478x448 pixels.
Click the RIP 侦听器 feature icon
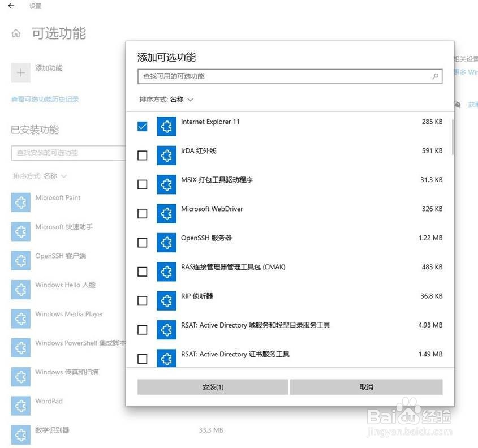point(166,301)
